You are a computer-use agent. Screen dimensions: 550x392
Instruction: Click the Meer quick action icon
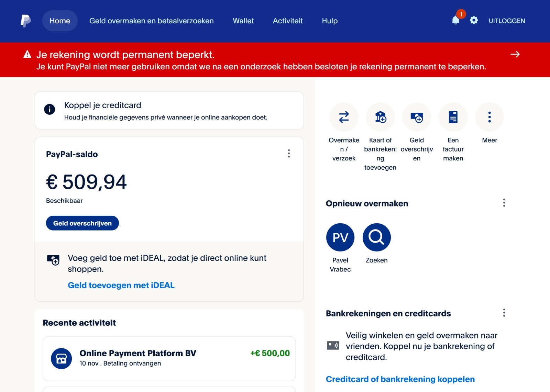489,117
